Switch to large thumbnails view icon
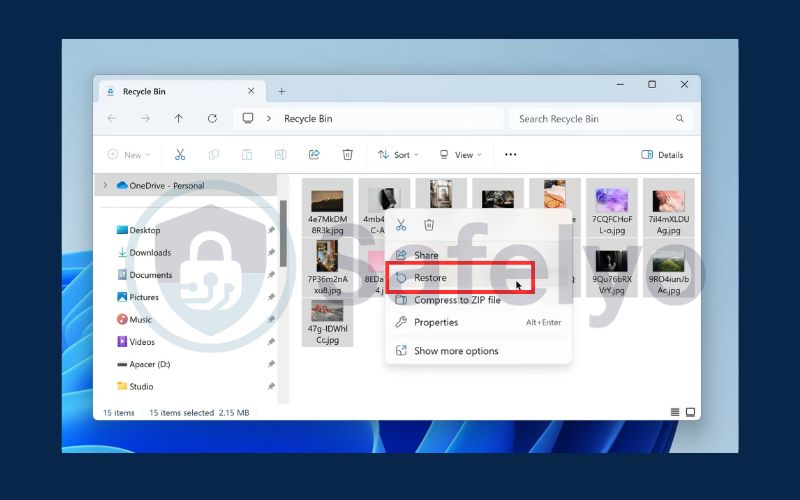Viewport: 800px width, 500px height. tap(690, 412)
